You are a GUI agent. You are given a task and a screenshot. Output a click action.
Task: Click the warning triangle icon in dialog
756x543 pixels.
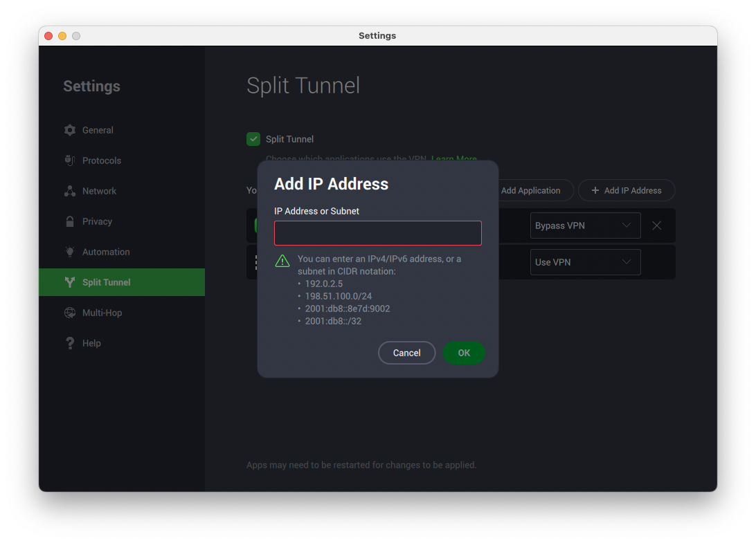pyautogui.click(x=282, y=261)
